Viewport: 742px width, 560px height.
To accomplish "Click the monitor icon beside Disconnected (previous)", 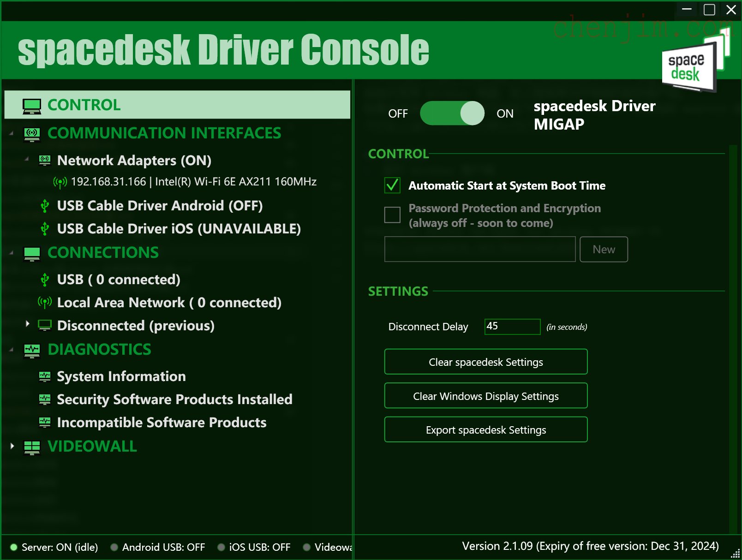I will pos(45,325).
